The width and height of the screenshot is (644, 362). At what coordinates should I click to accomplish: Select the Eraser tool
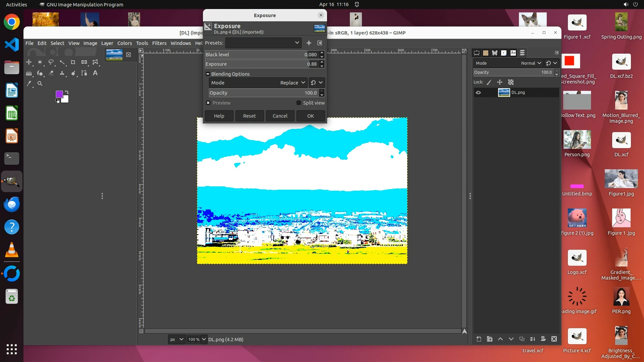coord(51,73)
